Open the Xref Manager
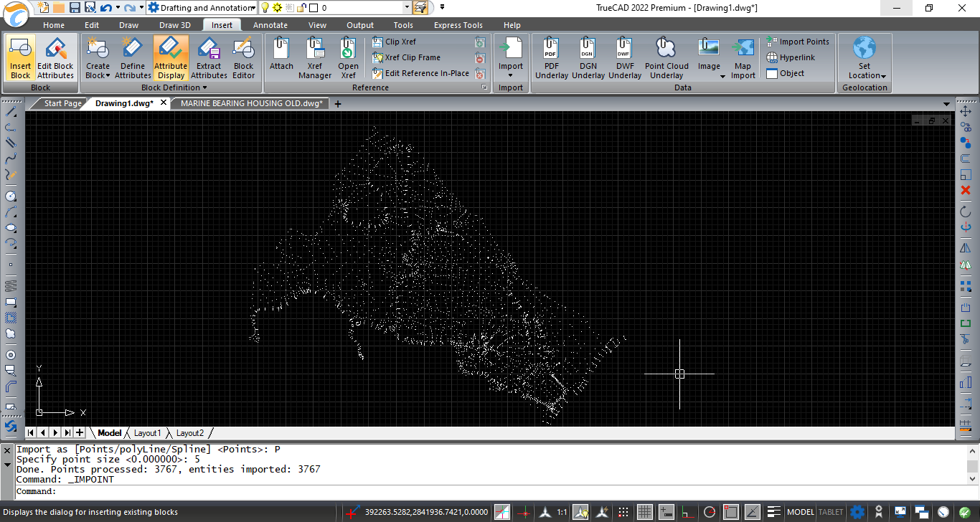Image resolution: width=980 pixels, height=522 pixels. tap(314, 59)
